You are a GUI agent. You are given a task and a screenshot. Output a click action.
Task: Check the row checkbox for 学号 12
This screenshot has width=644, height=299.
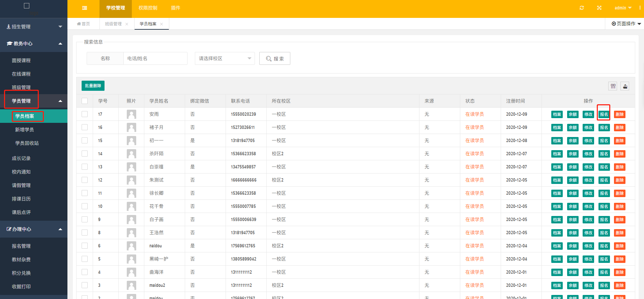coord(85,180)
